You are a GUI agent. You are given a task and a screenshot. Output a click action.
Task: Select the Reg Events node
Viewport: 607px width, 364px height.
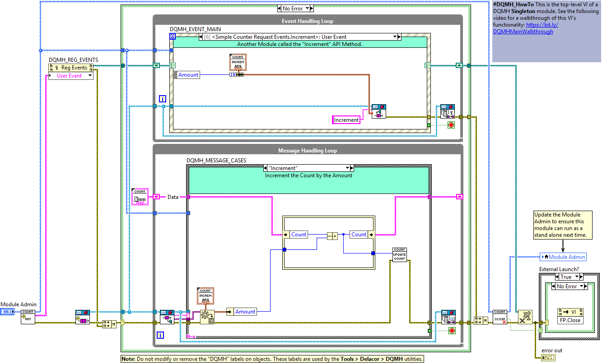(71, 68)
